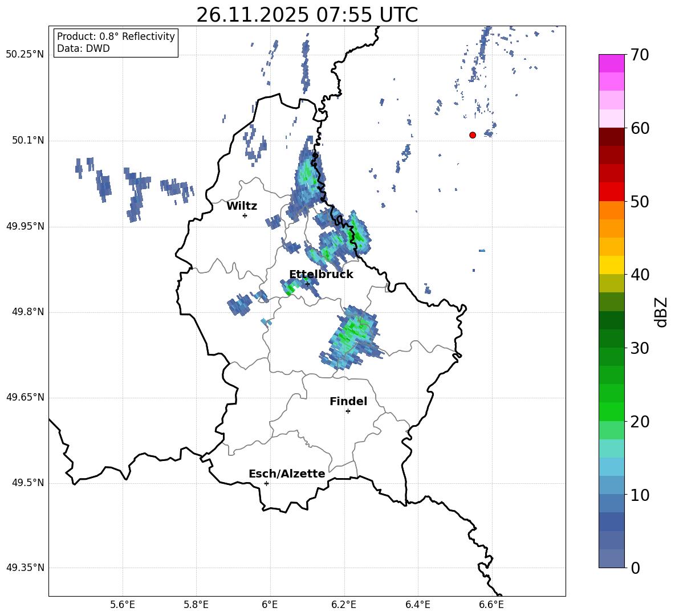The image size is (675, 616).
Task: Click the colorbar tick label 10
Action: tap(640, 495)
